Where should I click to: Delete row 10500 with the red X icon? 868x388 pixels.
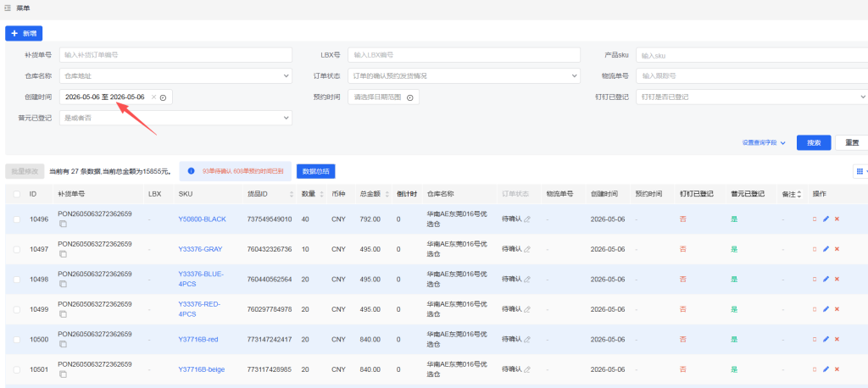(837, 340)
